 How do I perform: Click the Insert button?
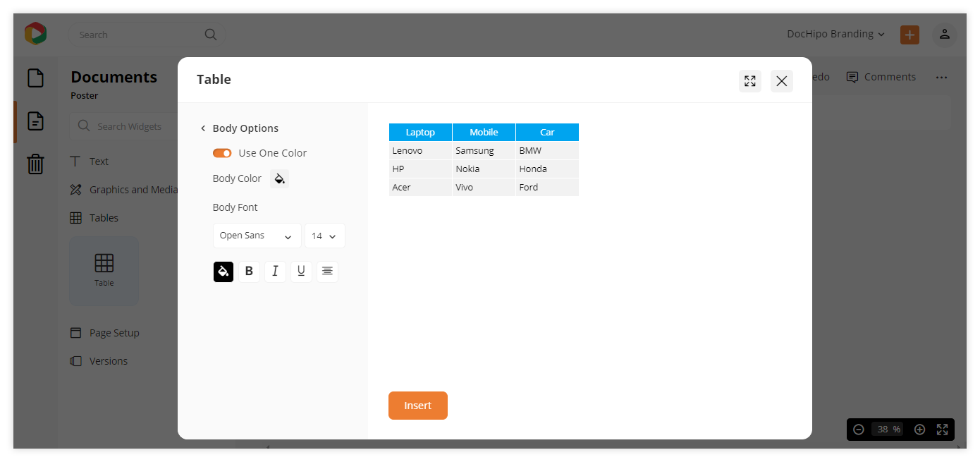click(418, 406)
